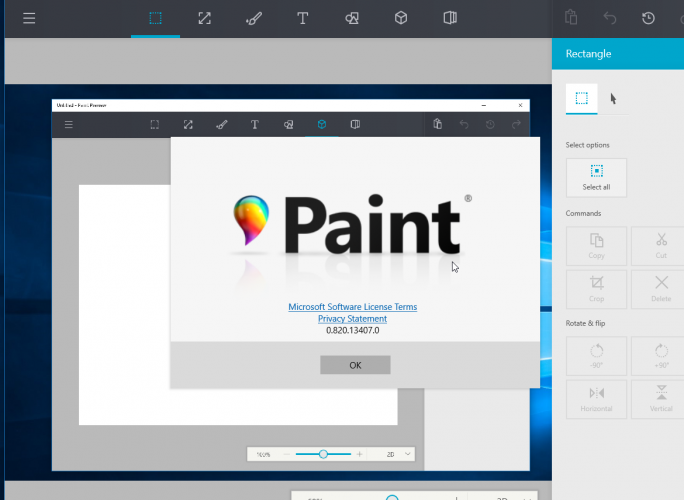
Task: Click the Copy command button
Action: tap(596, 246)
